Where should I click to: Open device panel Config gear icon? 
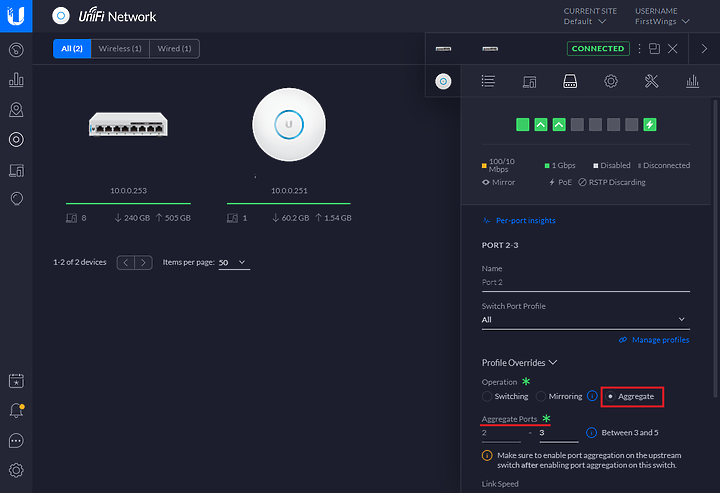(611, 82)
